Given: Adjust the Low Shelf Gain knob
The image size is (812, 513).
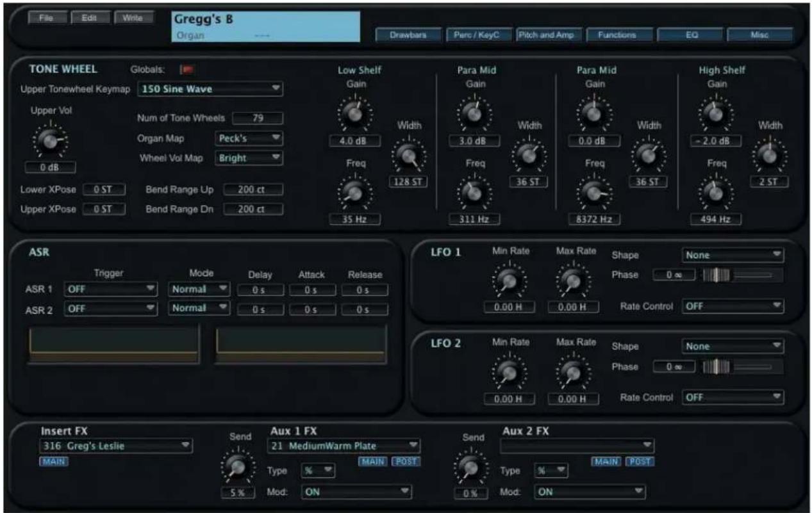Looking at the screenshot, I should pyautogui.click(x=355, y=114).
